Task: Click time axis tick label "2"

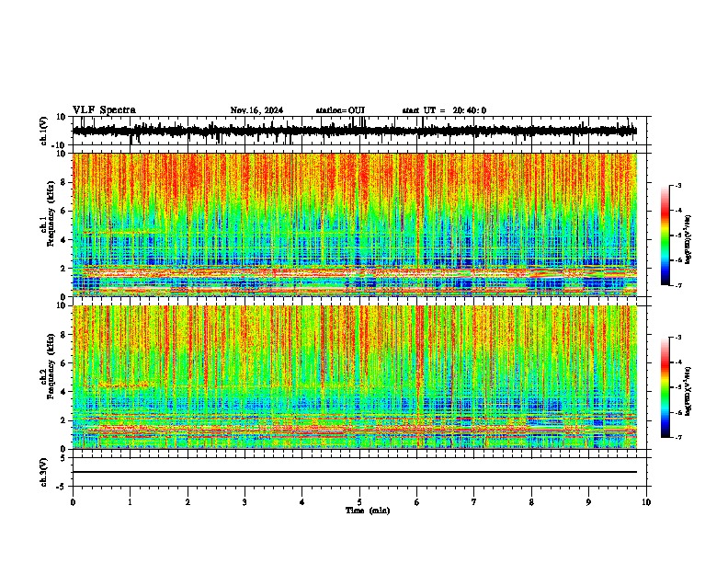Action: coord(188,502)
